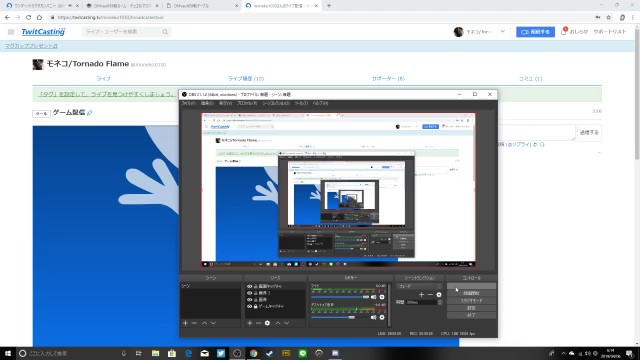Click 録画開始 button in OBS controls
Viewport: 640px width, 360px height.
coord(471,293)
